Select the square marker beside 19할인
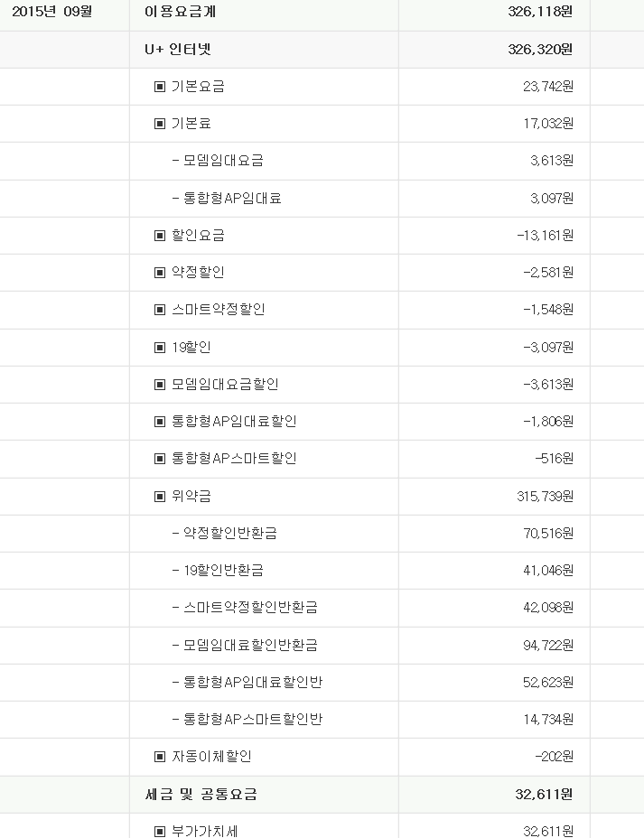This screenshot has width=644, height=838. (159, 348)
